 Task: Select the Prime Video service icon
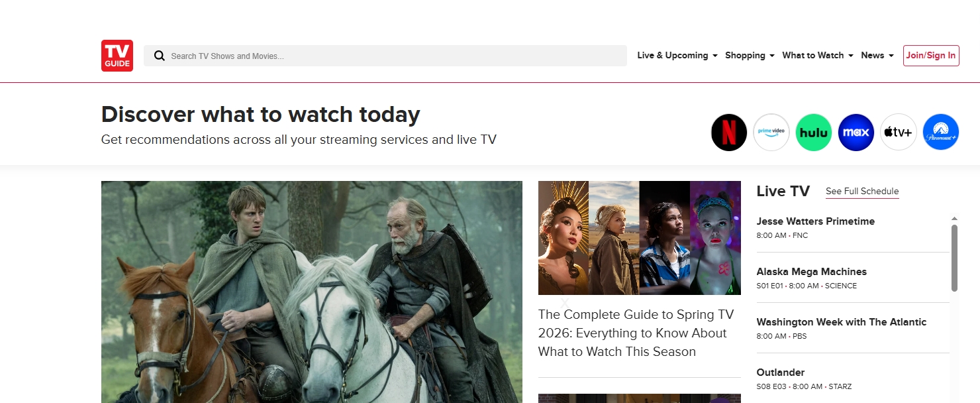(x=771, y=133)
